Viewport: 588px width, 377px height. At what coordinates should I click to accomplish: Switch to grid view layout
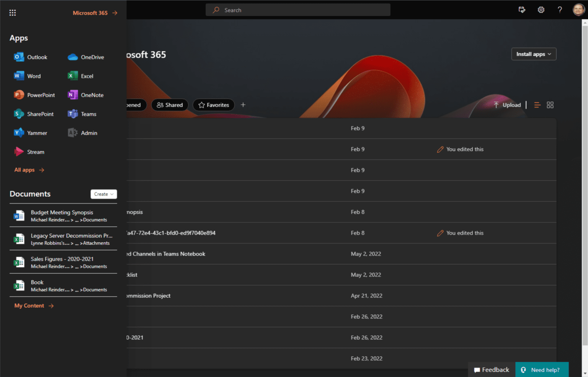tap(550, 105)
